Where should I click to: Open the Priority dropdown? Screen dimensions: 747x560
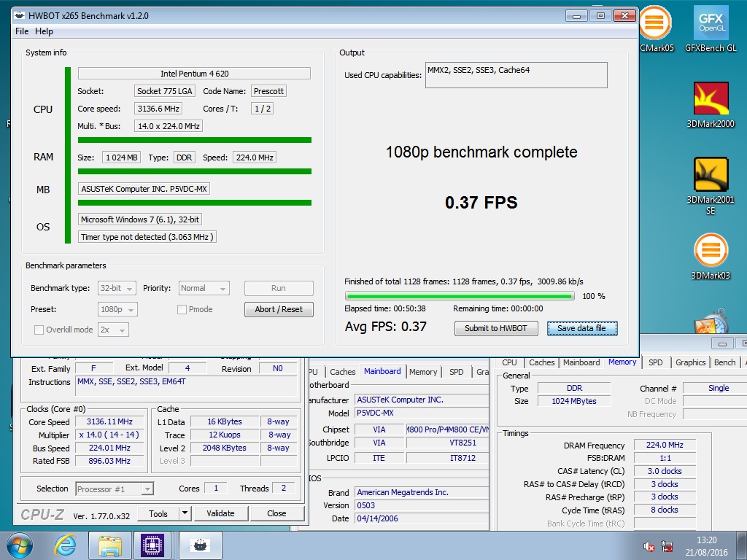coord(204,288)
